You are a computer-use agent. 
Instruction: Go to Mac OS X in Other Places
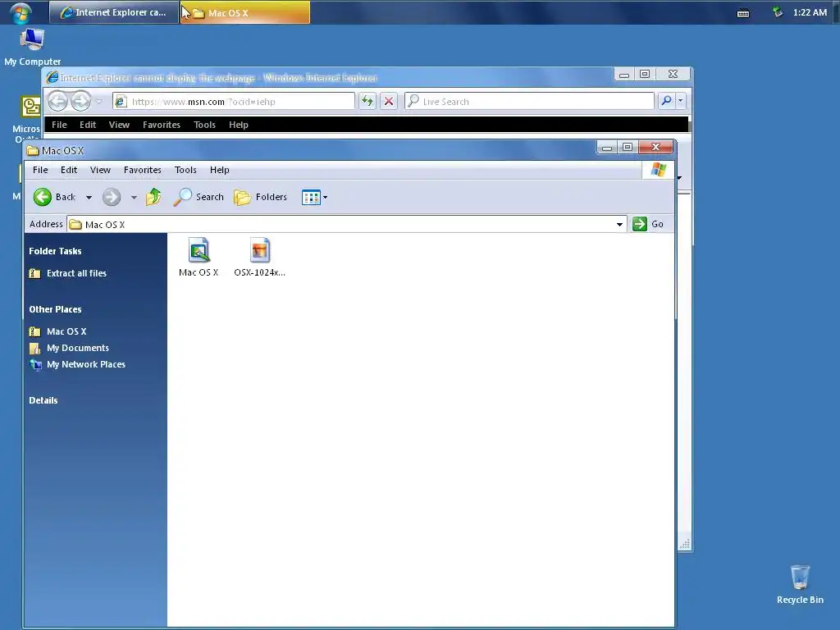[66, 331]
